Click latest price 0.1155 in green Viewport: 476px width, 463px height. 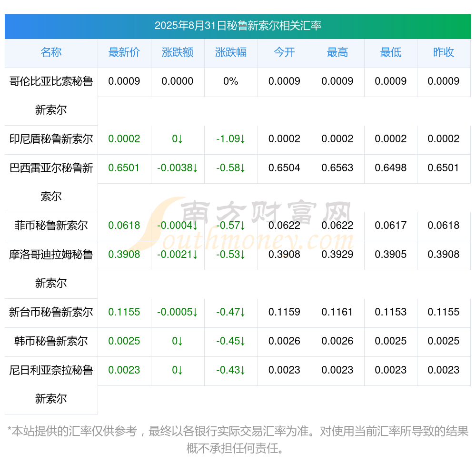coord(124,312)
